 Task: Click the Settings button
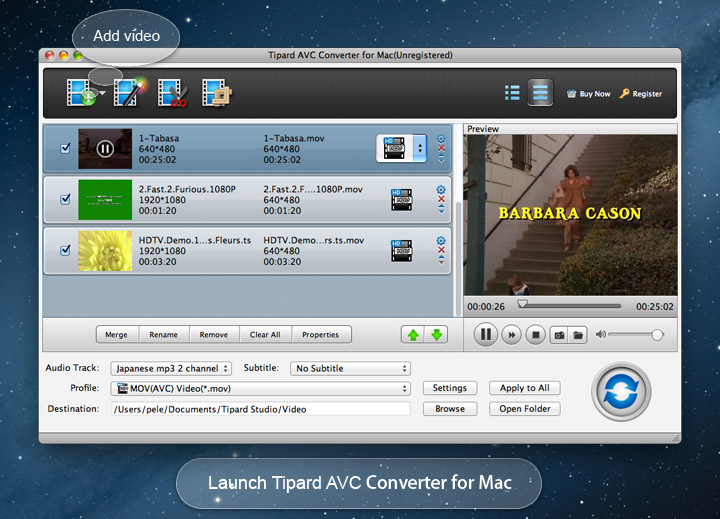[450, 388]
